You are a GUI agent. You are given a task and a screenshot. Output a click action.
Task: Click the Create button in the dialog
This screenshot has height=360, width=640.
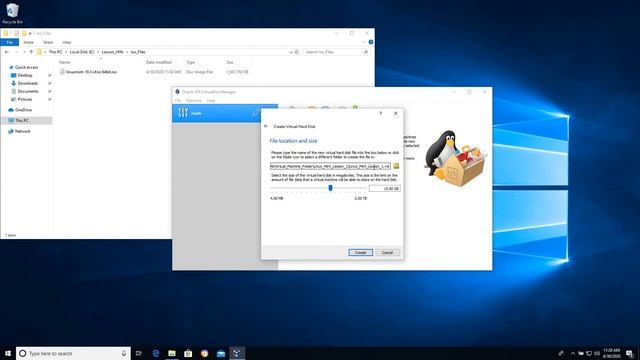pos(360,253)
